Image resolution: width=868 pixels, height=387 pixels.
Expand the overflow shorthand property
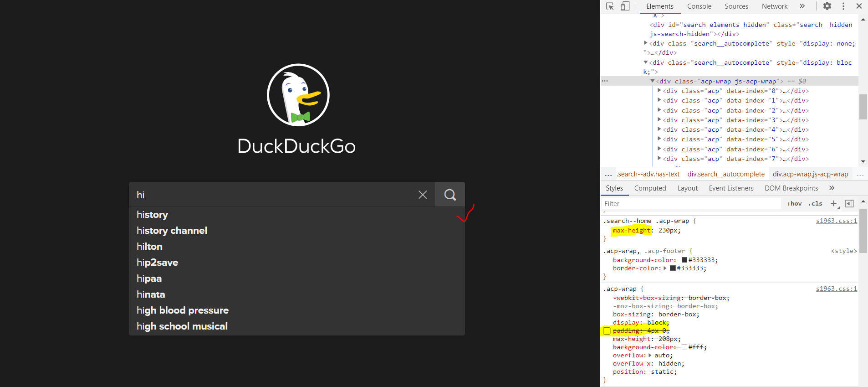pyautogui.click(x=650, y=356)
